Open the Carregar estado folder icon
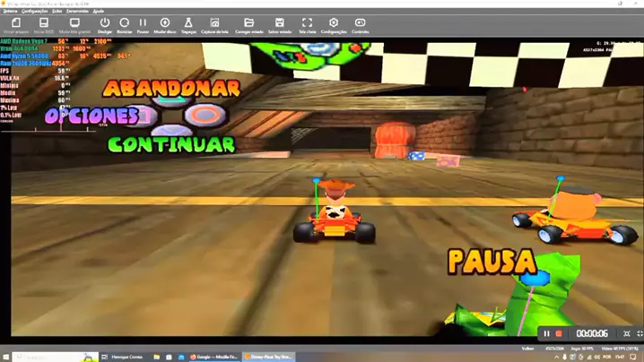Image resolution: width=644 pixels, height=362 pixels. [x=248, y=23]
